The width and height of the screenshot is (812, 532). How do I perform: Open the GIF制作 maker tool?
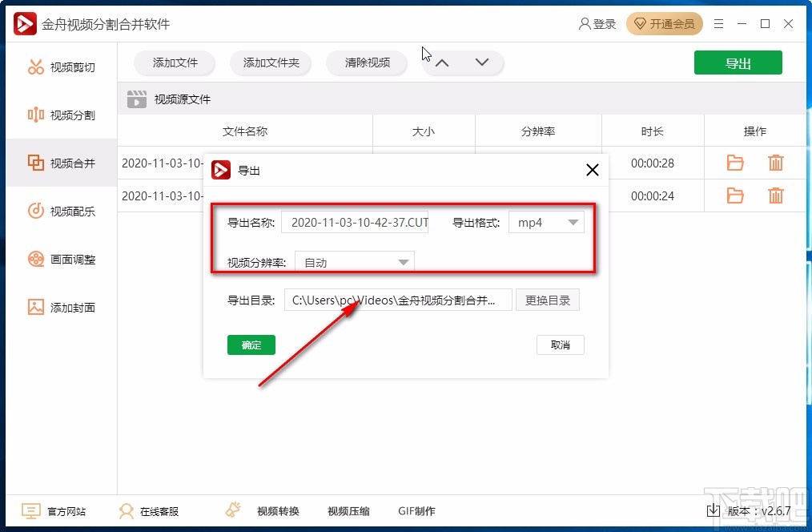tap(416, 510)
